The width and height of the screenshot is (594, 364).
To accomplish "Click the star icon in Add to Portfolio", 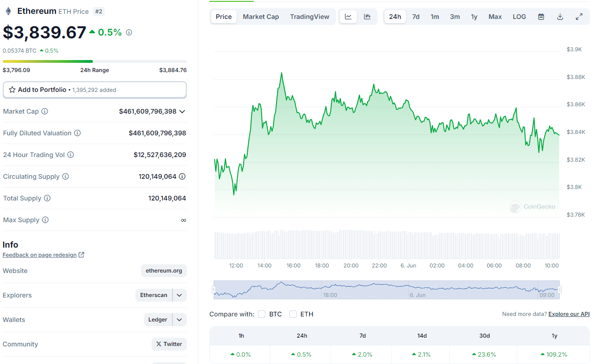I will pos(12,90).
